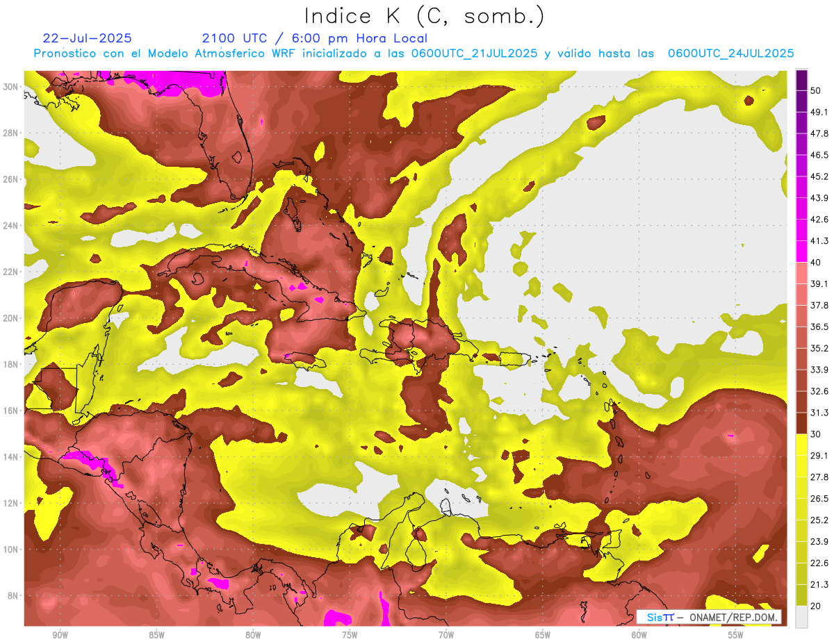Click the gray legend swatch below 20
The width and height of the screenshot is (834, 644).
click(801, 617)
